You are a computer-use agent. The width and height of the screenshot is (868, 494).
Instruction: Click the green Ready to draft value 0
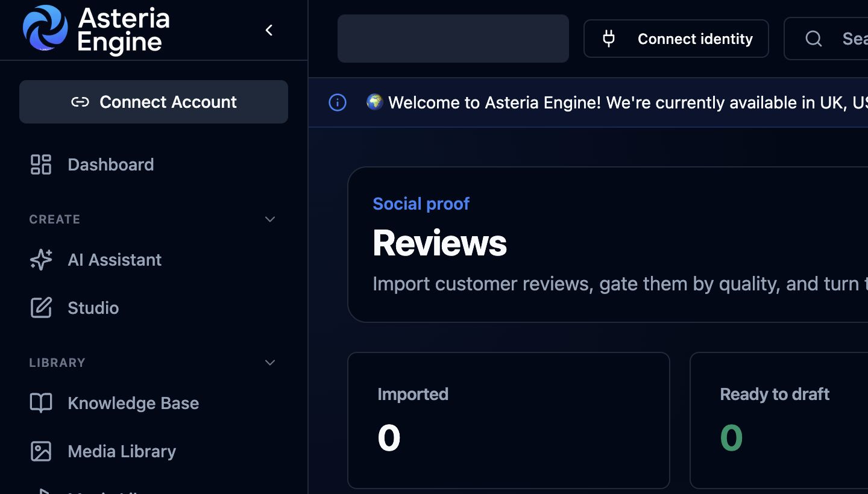click(x=731, y=438)
